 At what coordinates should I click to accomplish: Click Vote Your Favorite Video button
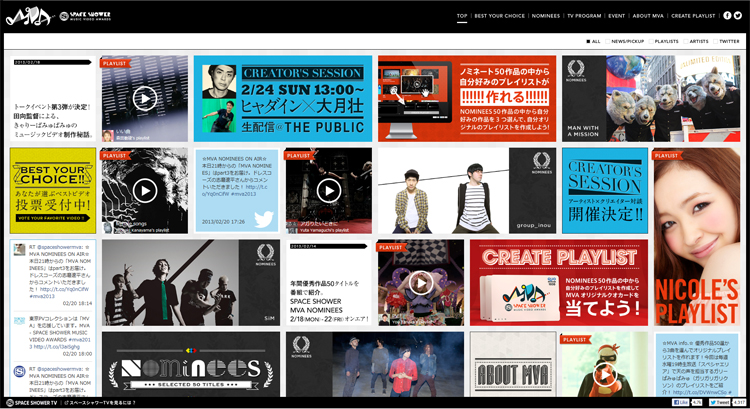tap(52, 218)
